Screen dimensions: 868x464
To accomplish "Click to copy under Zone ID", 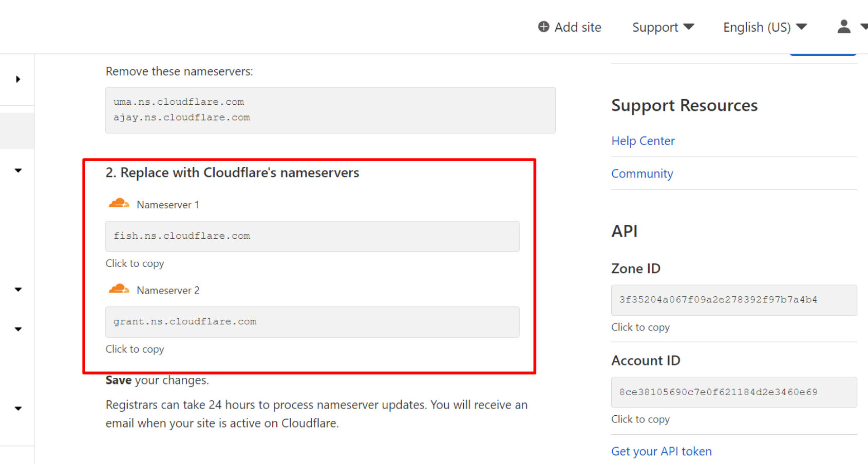I will (x=640, y=327).
